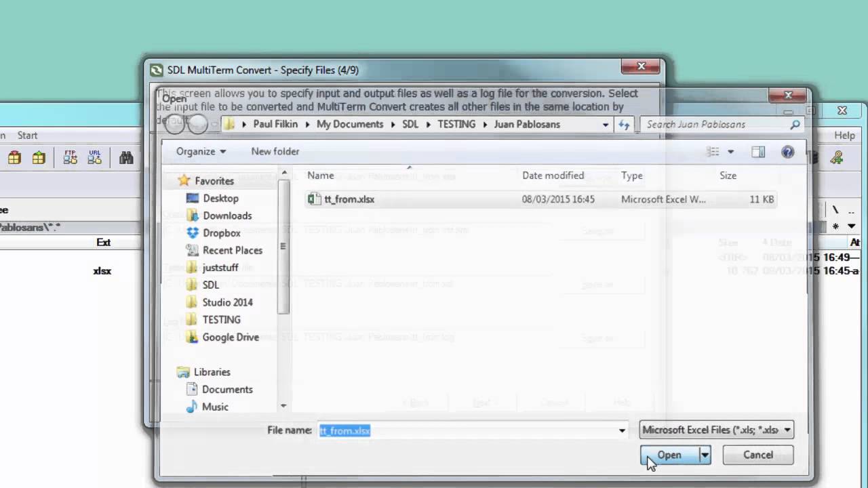
Task: Click the File name input field
Action: click(x=467, y=430)
